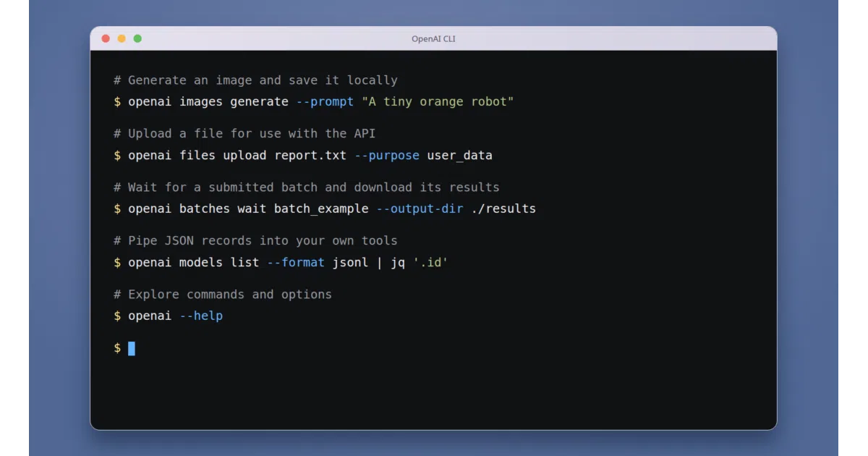
Task: Click the value "user_data"
Action: tap(459, 155)
